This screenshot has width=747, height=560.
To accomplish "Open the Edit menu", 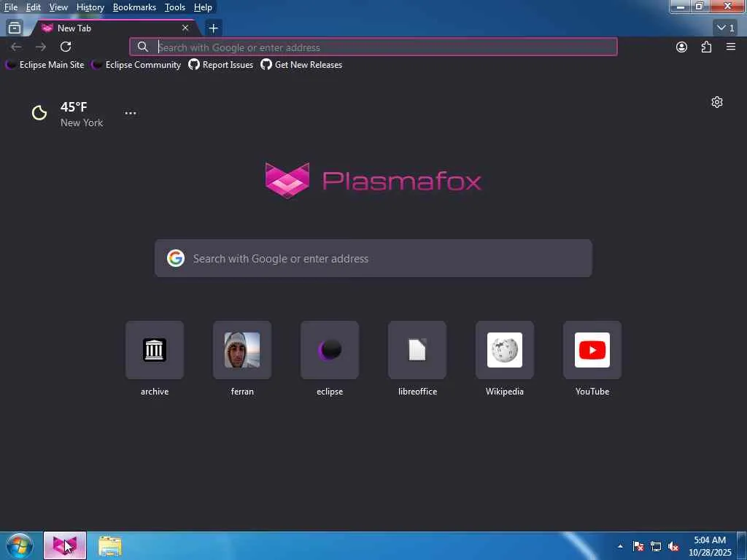I will [x=33, y=7].
